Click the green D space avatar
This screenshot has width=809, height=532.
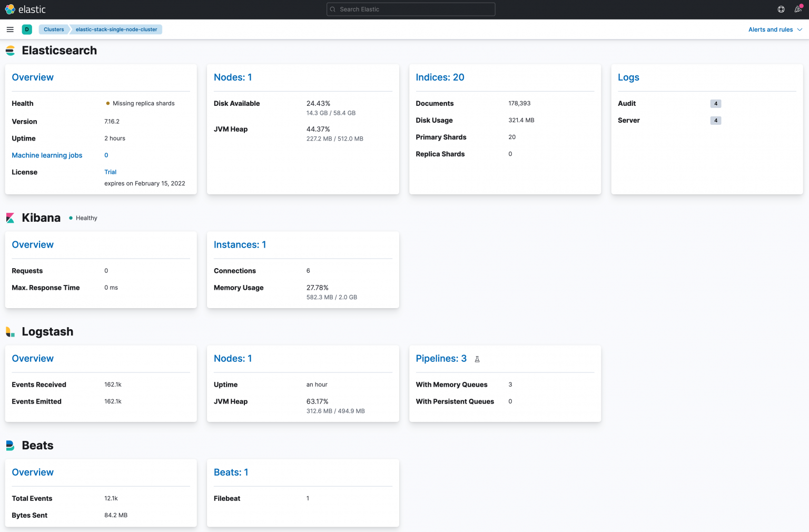click(27, 29)
